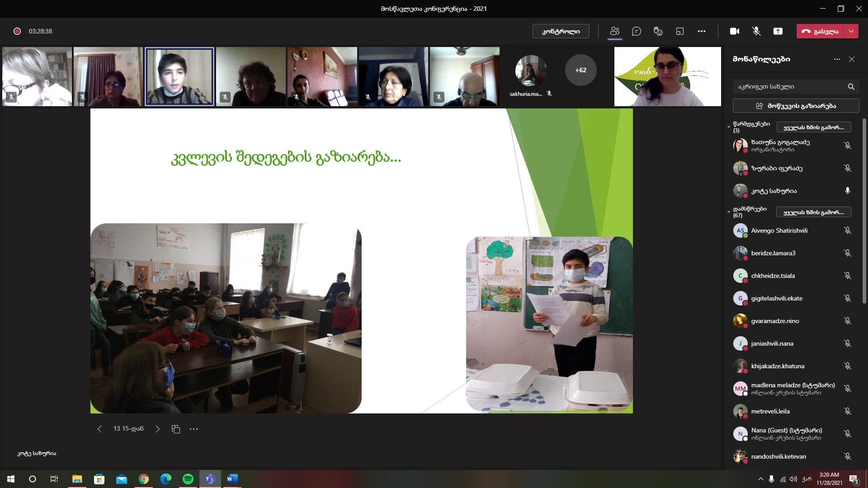Click the participants panel scrollbar
The image size is (868, 488).
864,210
